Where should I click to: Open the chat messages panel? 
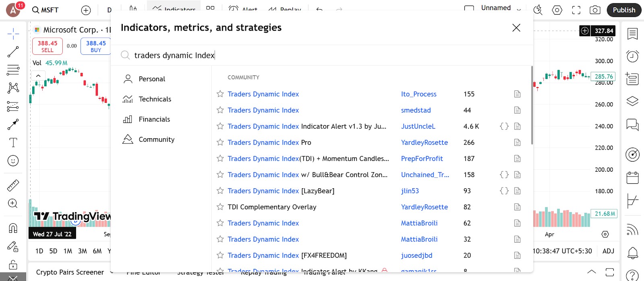[632, 125]
